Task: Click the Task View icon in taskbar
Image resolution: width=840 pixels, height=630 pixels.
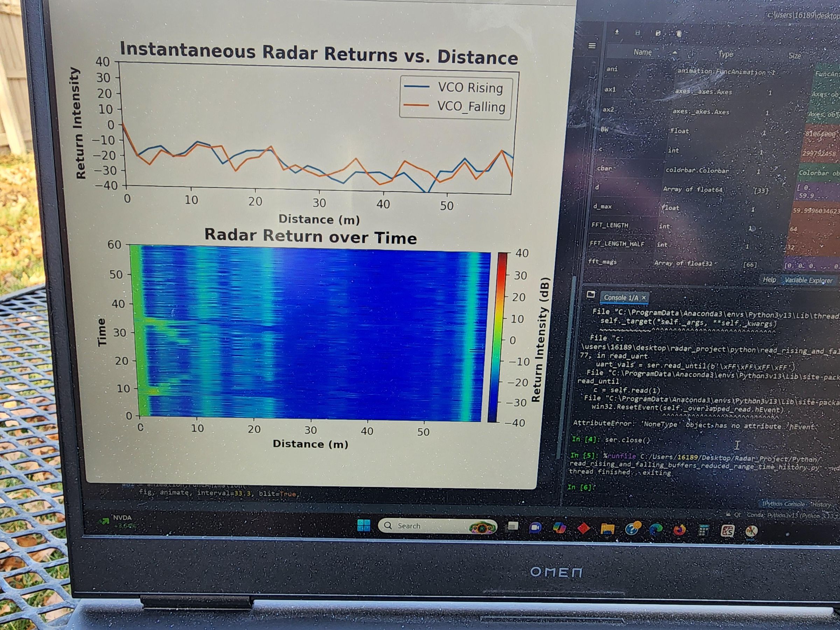Action: (x=513, y=526)
